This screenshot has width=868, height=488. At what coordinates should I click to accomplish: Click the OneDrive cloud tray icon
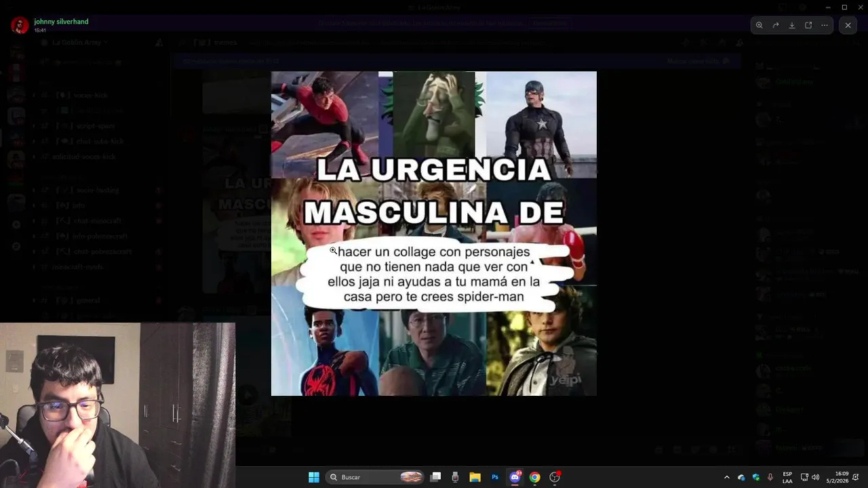(x=741, y=477)
